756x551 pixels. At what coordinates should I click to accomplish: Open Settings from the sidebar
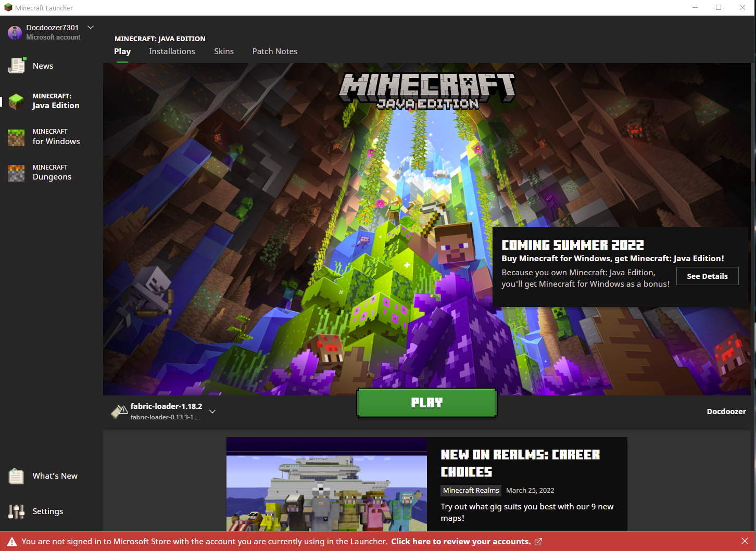pyautogui.click(x=52, y=511)
